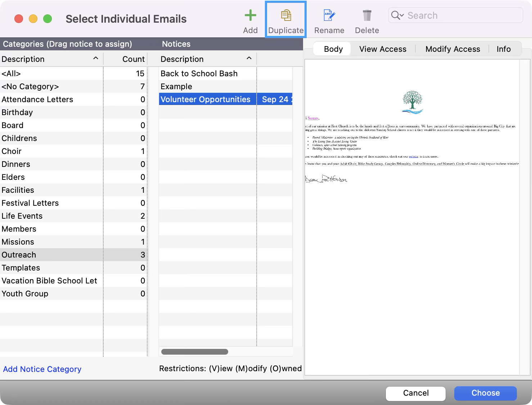The image size is (532, 405).
Task: Open the Modify Access tab
Action: coord(452,49)
